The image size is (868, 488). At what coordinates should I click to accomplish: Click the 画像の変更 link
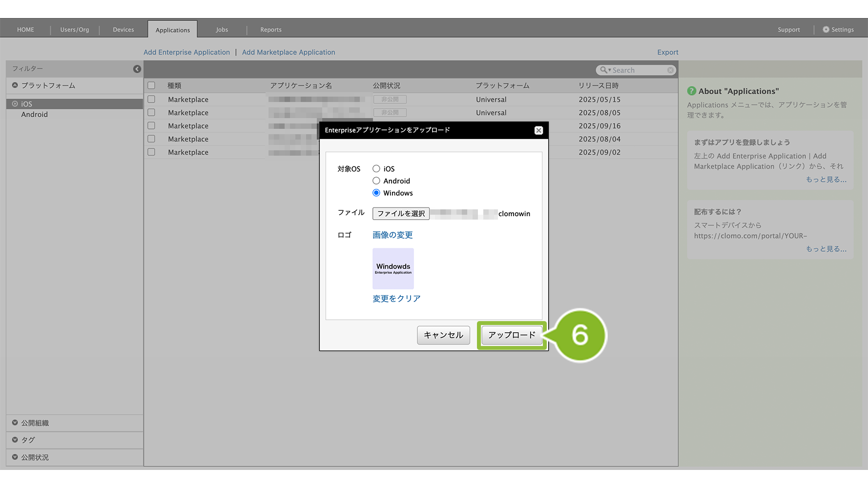(393, 235)
